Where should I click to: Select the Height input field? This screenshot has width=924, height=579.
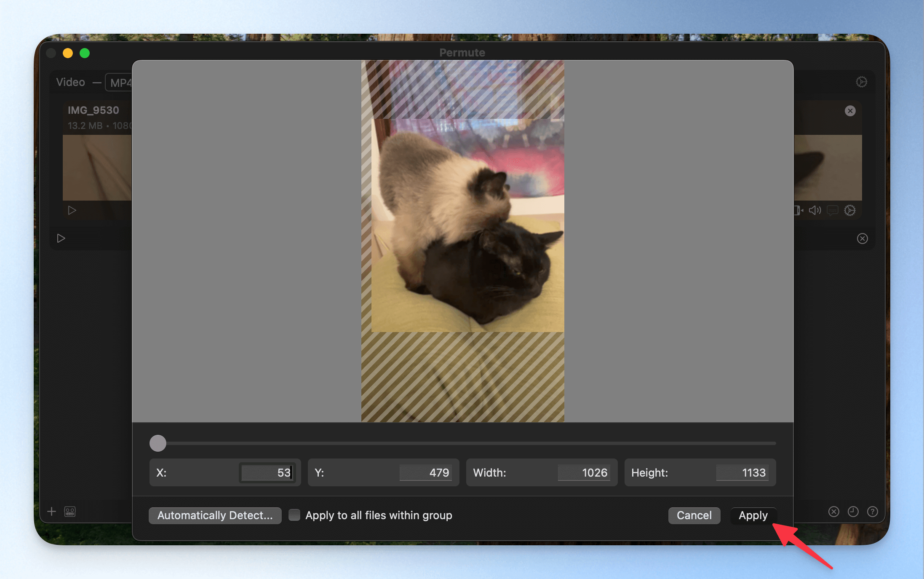coord(742,473)
